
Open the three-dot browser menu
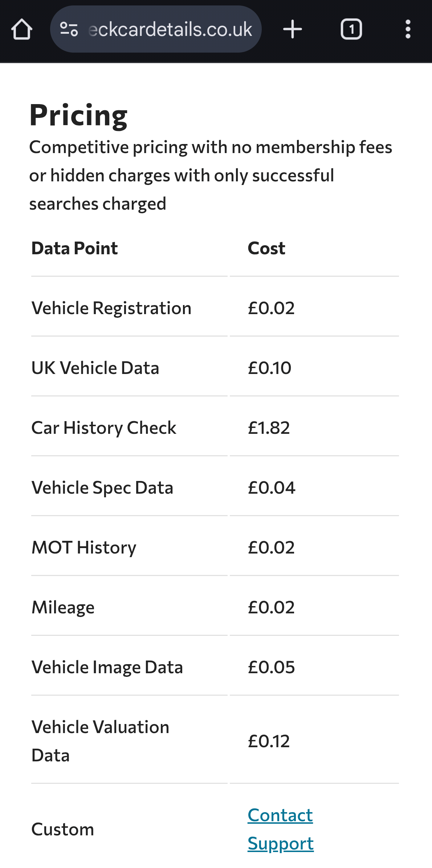[x=408, y=29]
